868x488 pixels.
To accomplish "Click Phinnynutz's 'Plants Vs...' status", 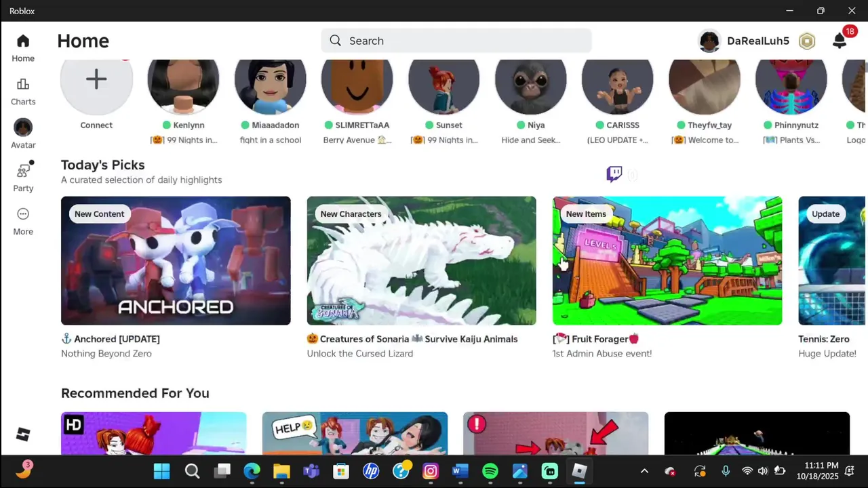I will tap(791, 140).
